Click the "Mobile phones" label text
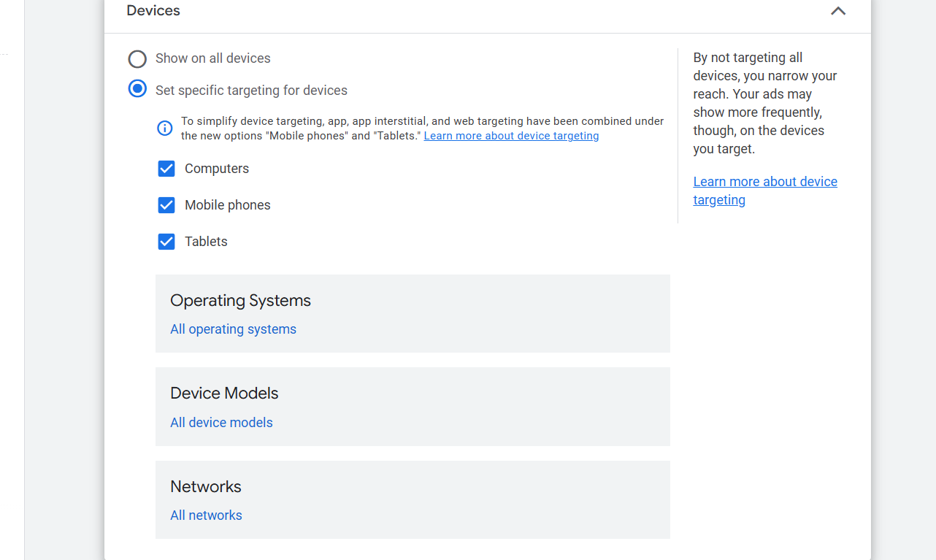This screenshot has height=560, width=936. coord(227,205)
